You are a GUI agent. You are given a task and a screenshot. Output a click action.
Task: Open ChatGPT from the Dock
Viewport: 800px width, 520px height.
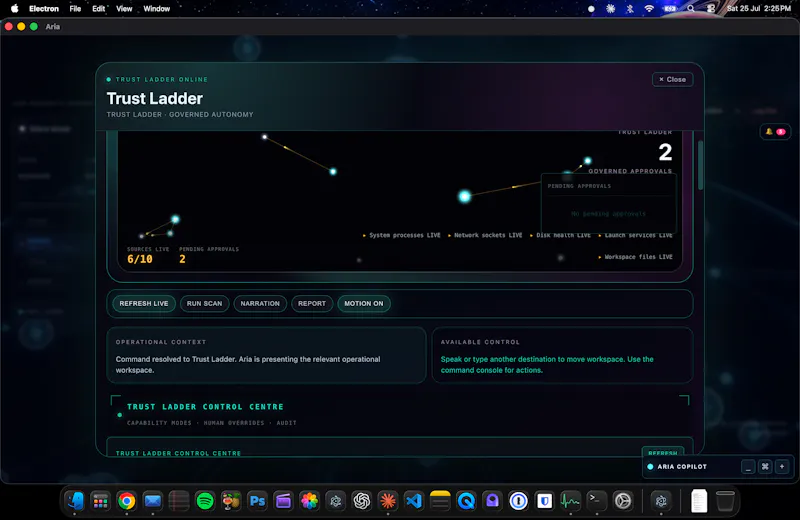point(362,501)
